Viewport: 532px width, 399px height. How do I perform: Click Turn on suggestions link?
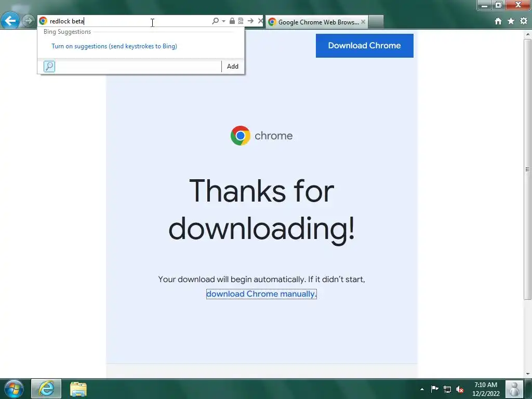point(114,46)
